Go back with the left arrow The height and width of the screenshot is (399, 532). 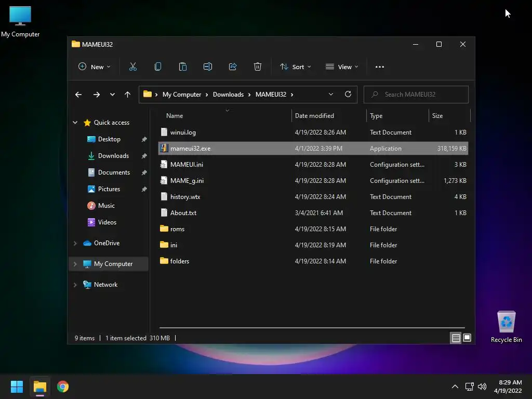(78, 95)
